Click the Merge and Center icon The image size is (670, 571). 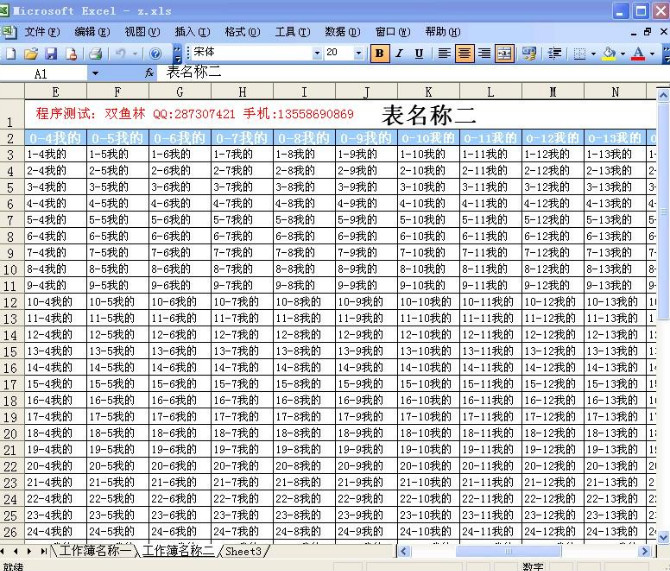[505, 53]
